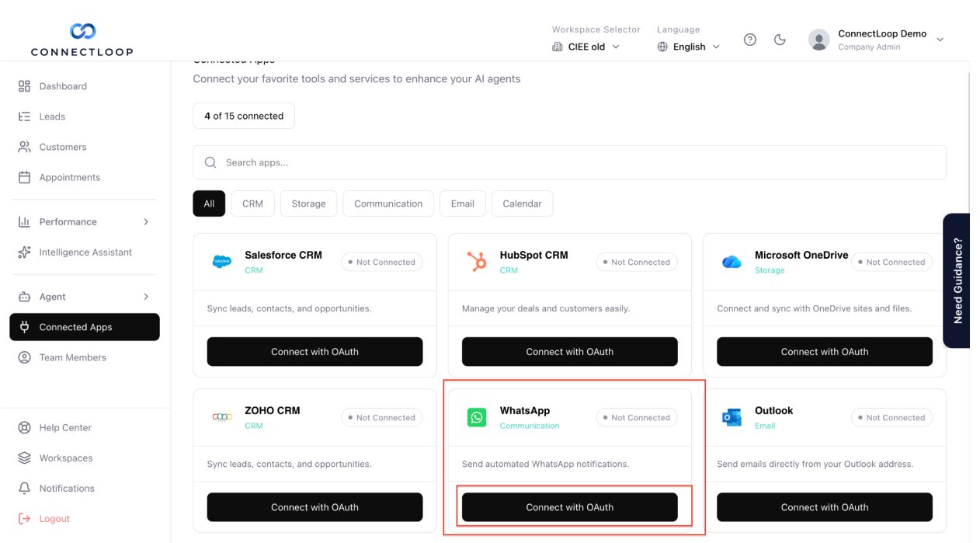
Task: Connect Microsoft OneDrive with OAuth
Action: 825,352
